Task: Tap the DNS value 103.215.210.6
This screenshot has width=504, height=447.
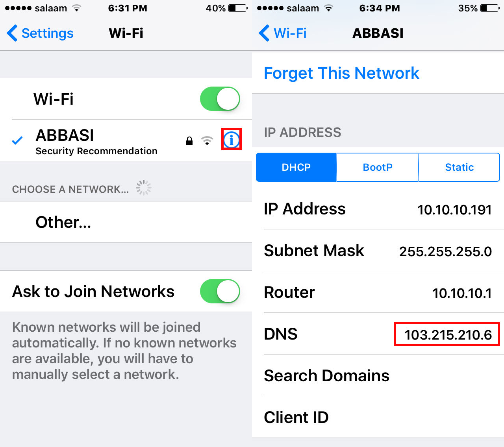Action: pos(448,334)
